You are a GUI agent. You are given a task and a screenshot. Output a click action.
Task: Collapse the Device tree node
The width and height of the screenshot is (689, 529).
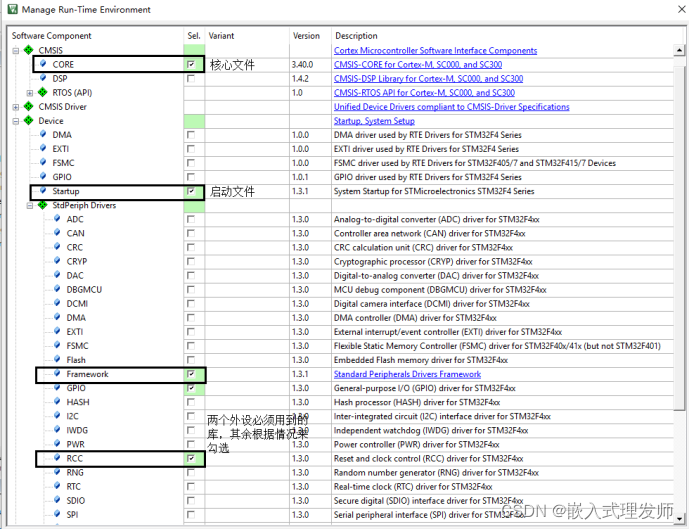(x=16, y=121)
